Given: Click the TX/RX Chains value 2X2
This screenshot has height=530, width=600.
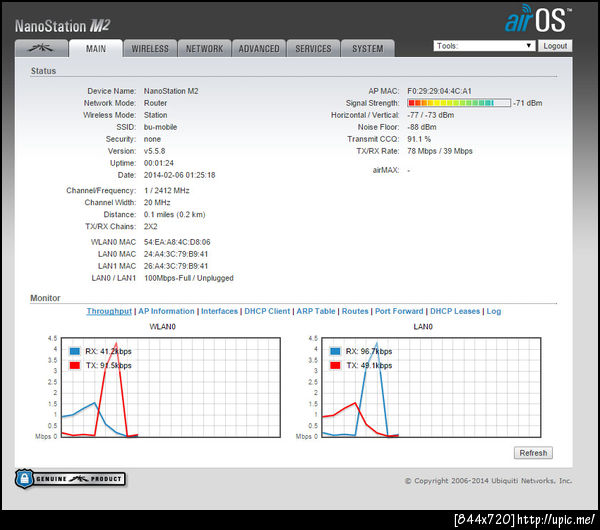Looking at the screenshot, I should click(x=150, y=227).
